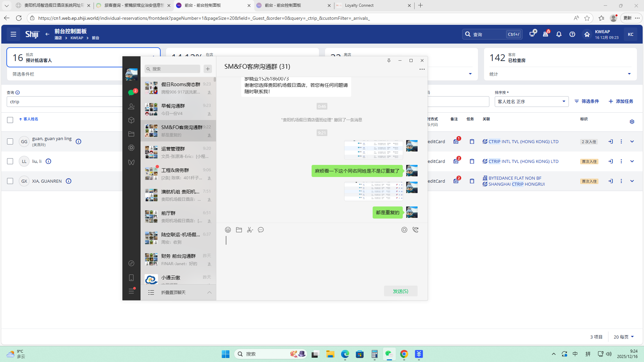This screenshot has width=644, height=362.
Task: Click the emoji icon in chat toolbar
Action: 228,230
